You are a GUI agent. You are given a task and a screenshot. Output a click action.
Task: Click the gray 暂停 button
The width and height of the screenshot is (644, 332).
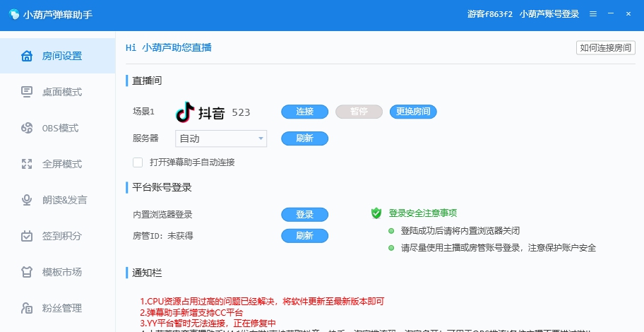[x=359, y=112]
